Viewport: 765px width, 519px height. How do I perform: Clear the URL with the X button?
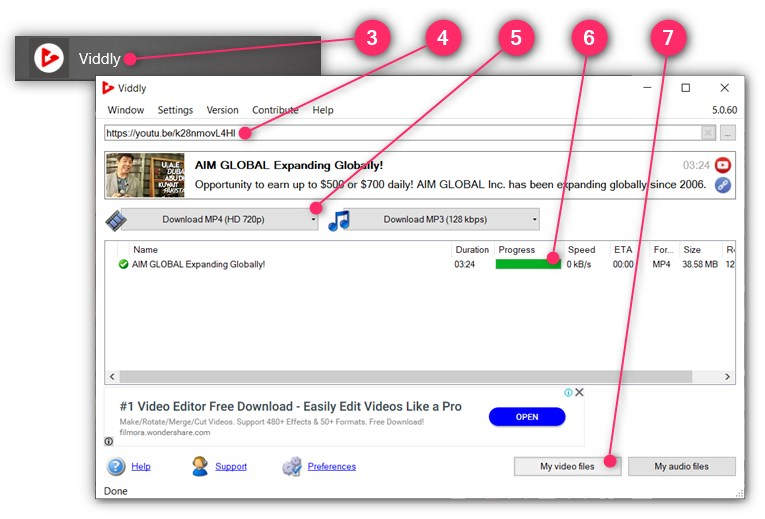[708, 133]
